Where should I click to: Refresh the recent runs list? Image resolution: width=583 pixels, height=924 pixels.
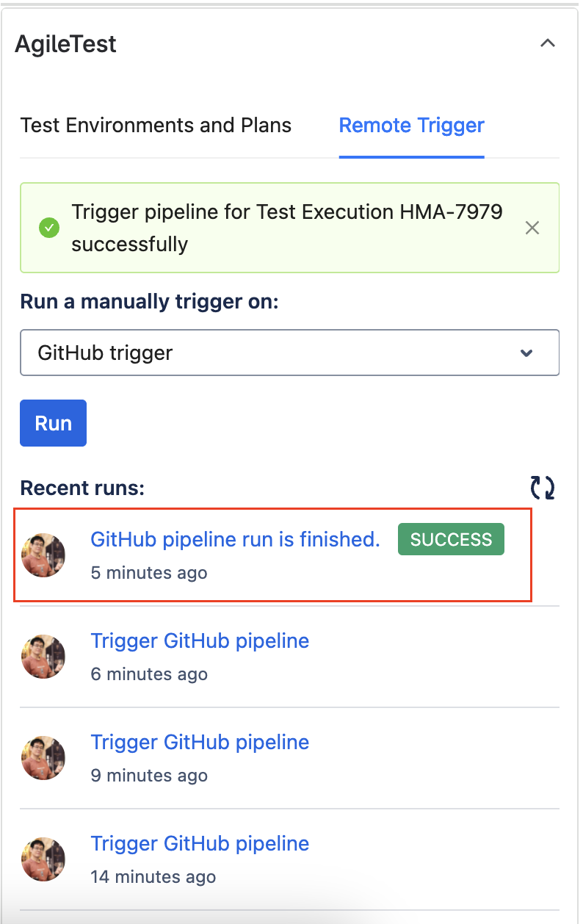coord(543,488)
